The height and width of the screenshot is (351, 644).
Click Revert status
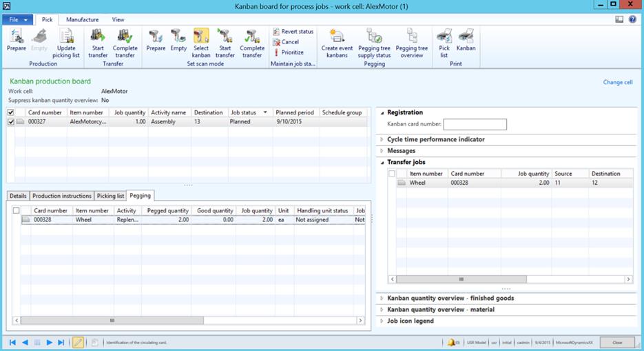pyautogui.click(x=293, y=31)
